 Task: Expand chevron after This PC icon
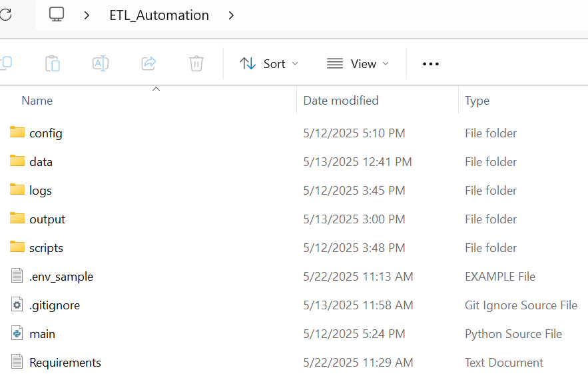87,15
